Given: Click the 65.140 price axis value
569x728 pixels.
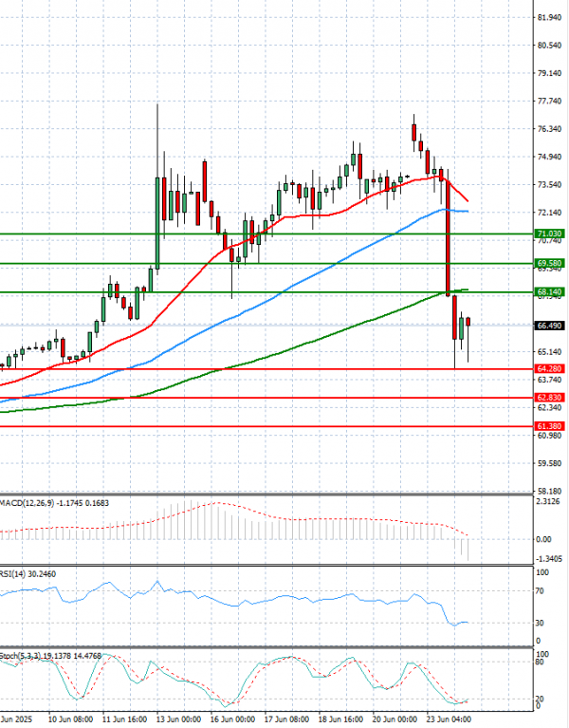Looking at the screenshot, I should 549,351.
